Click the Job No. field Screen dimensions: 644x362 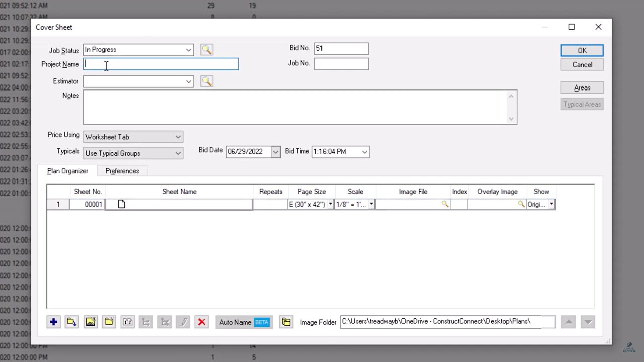pos(341,63)
